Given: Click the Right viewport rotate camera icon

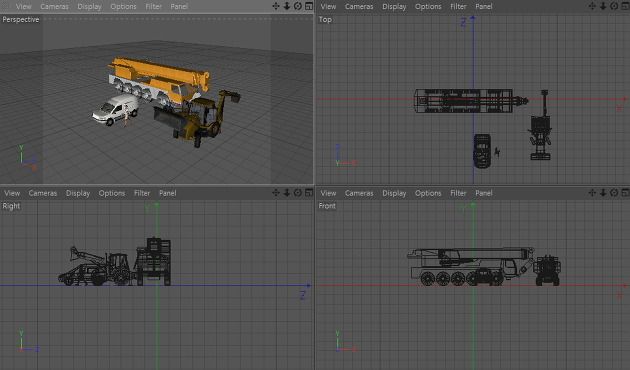Looking at the screenshot, I should (x=298, y=193).
